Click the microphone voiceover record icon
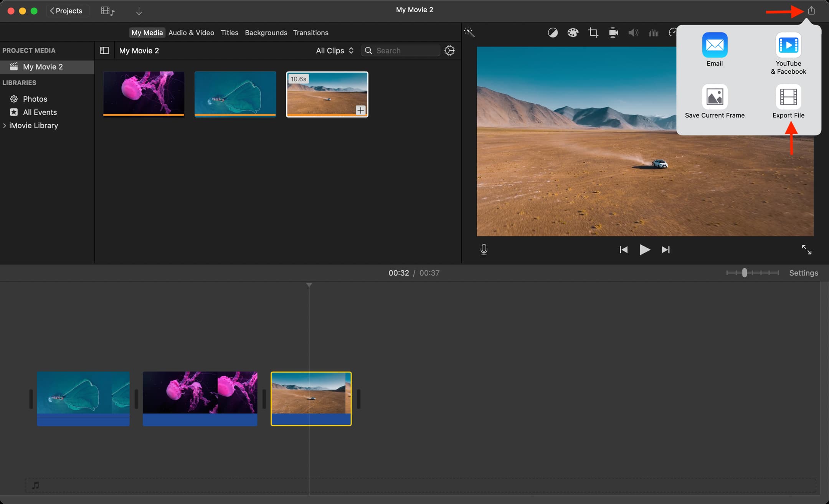 tap(484, 250)
